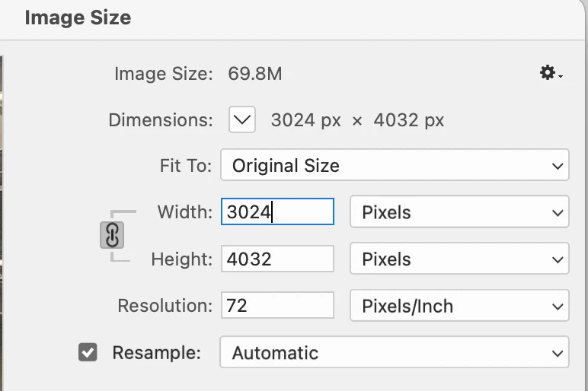Click the Image Size dialog title bar
588x391 pixels.
(x=292, y=19)
